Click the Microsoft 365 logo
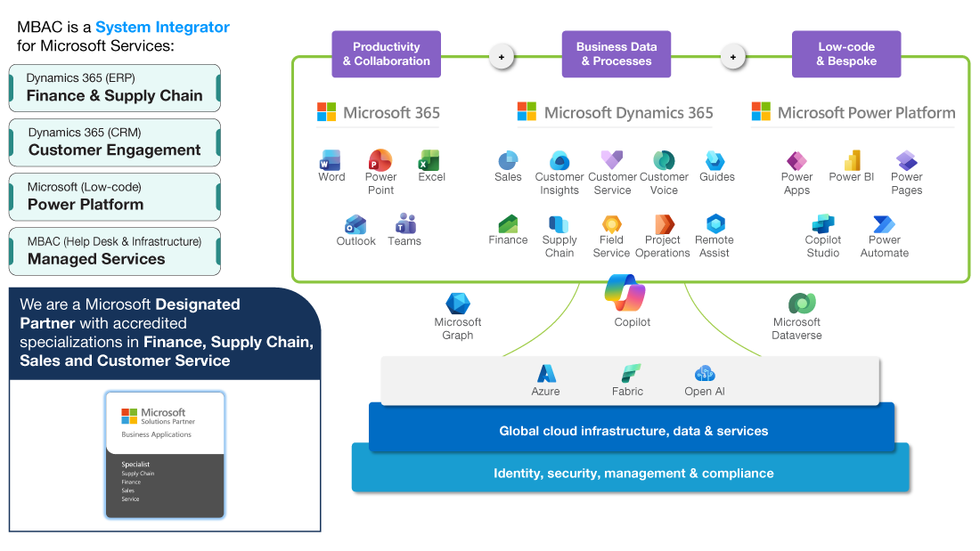This screenshot has width=980, height=551. [x=326, y=112]
